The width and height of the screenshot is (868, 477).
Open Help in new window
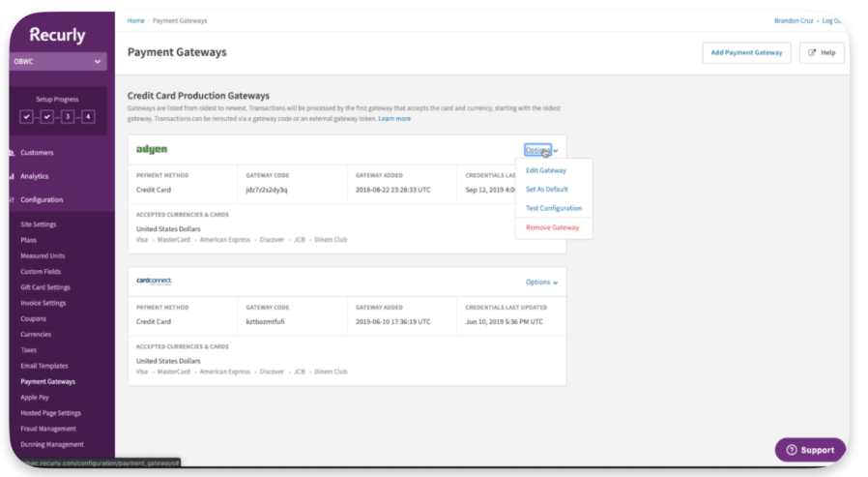coord(822,52)
